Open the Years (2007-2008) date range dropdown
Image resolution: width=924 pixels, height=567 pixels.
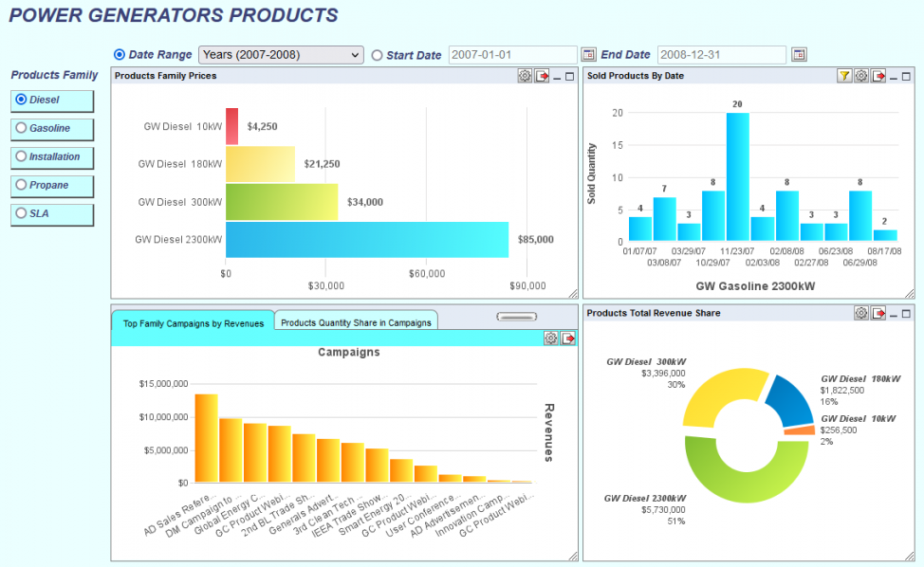click(281, 55)
